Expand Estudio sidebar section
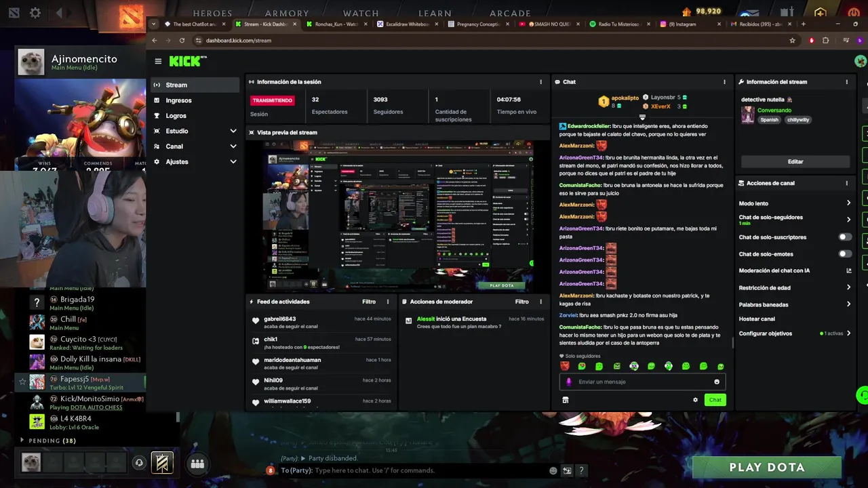This screenshot has height=488, width=868. [233, 131]
